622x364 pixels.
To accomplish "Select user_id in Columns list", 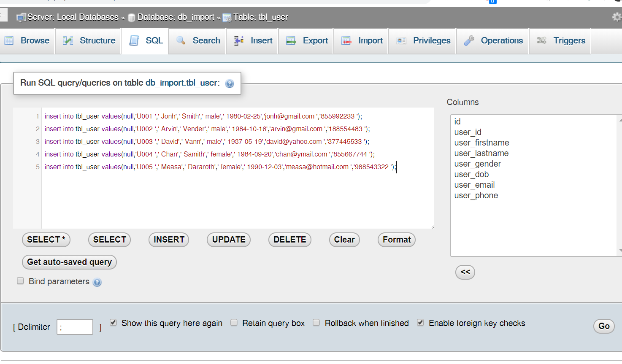I will [468, 132].
